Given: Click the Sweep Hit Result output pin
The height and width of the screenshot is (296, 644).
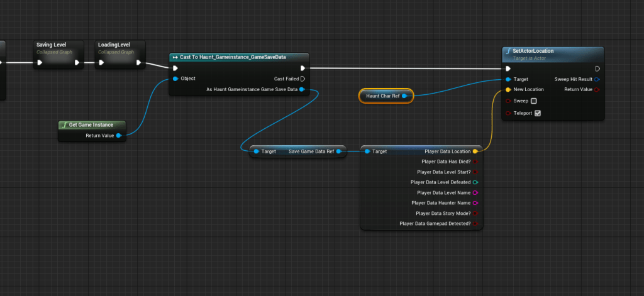Looking at the screenshot, I should point(597,79).
